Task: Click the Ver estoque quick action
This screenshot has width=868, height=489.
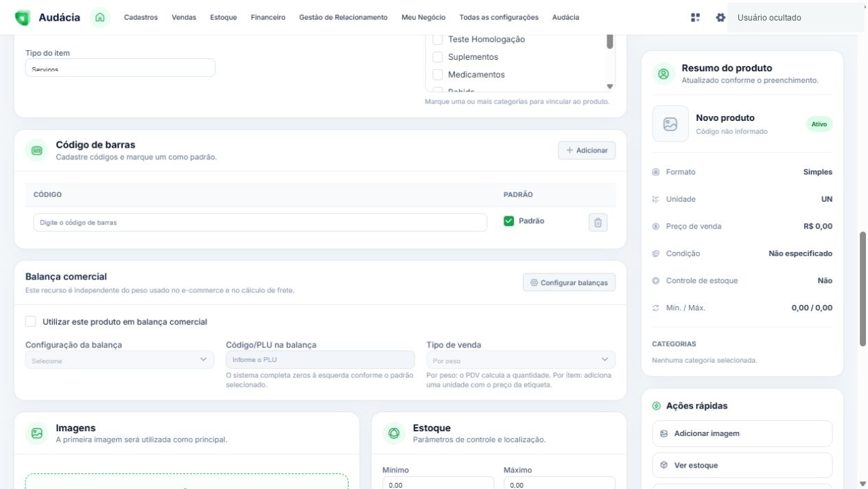Action: coord(742,465)
